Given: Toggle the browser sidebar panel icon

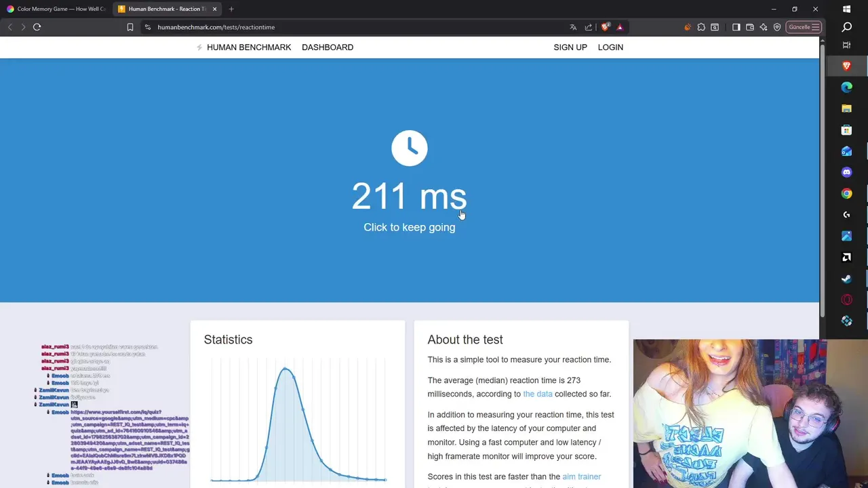Looking at the screenshot, I should [x=736, y=27].
